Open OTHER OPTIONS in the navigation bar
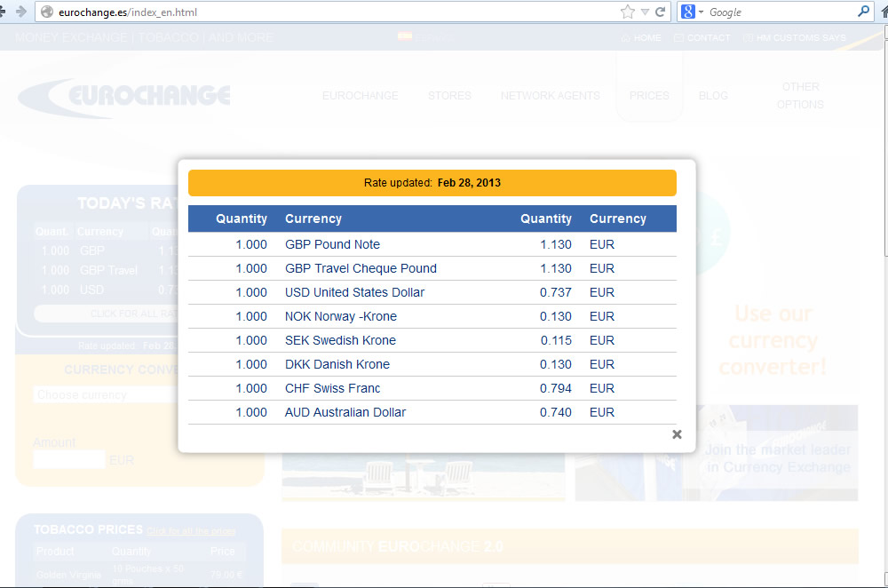 800,96
